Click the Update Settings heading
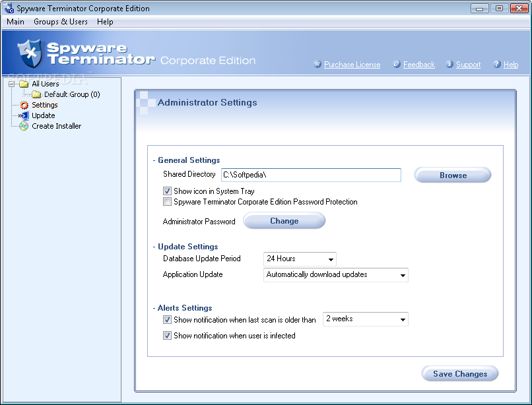This screenshot has width=532, height=405. [188, 247]
